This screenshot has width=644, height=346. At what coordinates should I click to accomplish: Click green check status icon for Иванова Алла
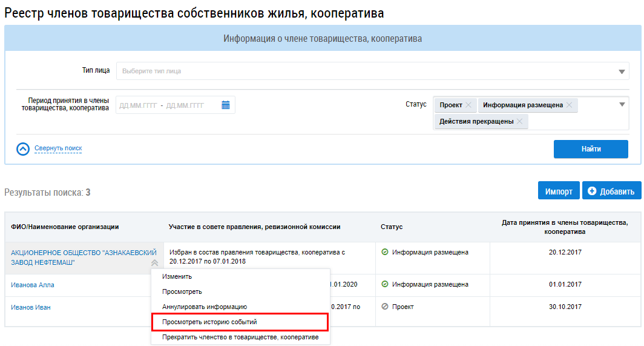[385, 284]
